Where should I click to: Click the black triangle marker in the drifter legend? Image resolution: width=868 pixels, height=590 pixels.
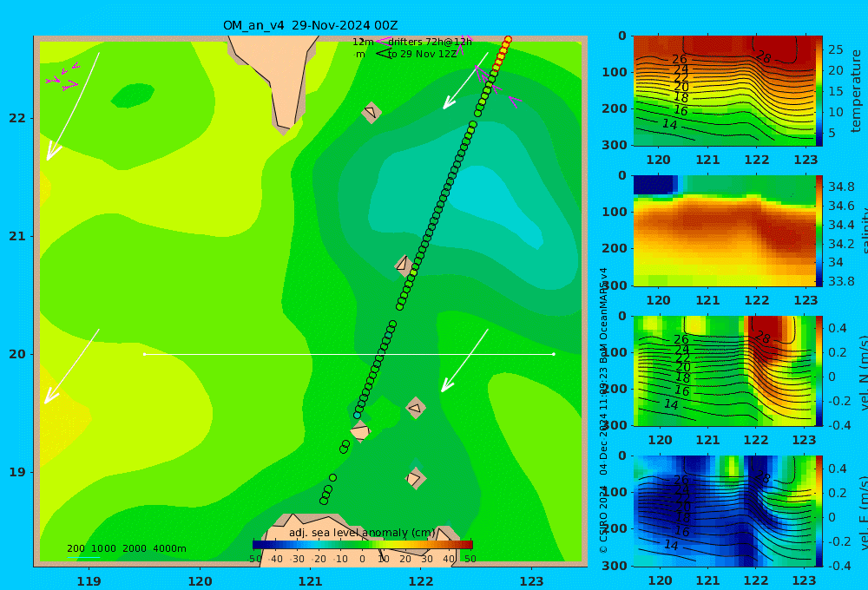[383, 54]
